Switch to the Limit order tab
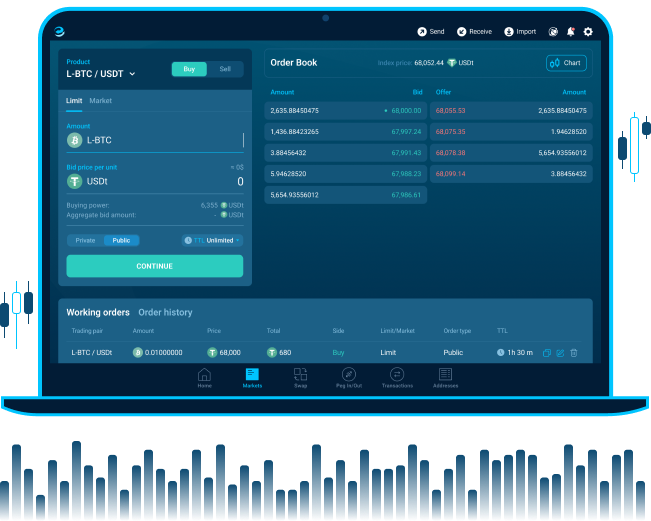 74,101
